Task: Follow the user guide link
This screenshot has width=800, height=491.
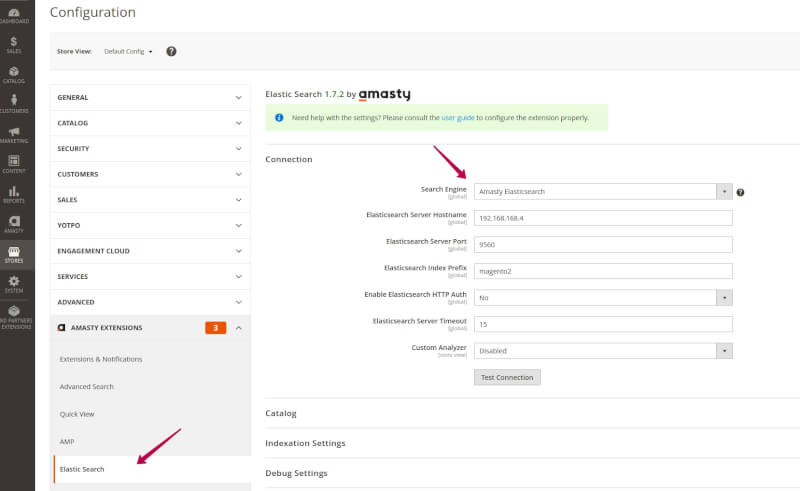Action: (x=458, y=117)
